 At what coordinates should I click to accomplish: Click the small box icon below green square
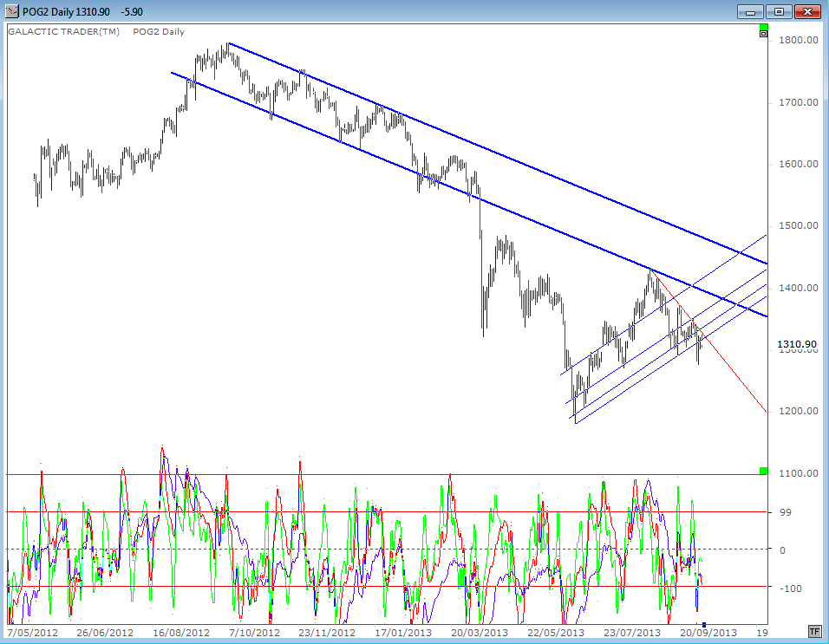763,34
